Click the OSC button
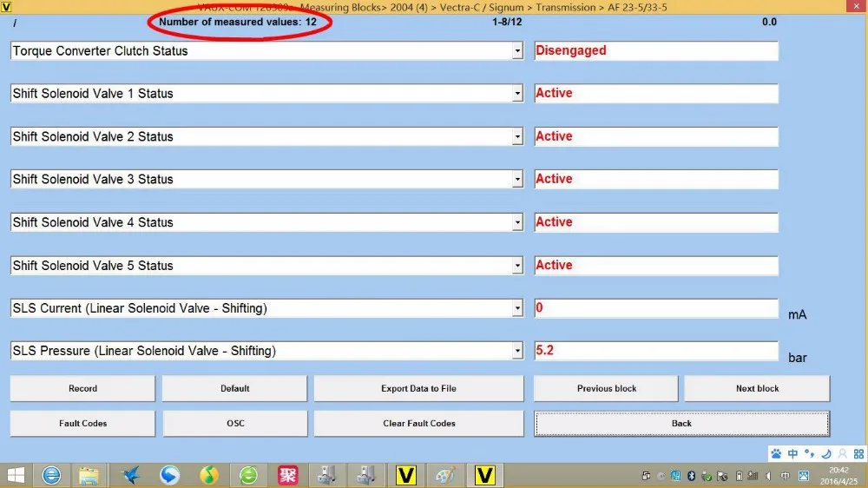Image resolution: width=868 pixels, height=488 pixels. click(x=234, y=423)
